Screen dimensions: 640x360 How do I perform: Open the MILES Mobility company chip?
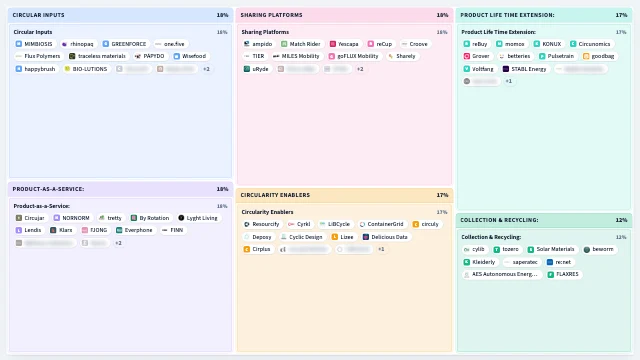click(296, 56)
